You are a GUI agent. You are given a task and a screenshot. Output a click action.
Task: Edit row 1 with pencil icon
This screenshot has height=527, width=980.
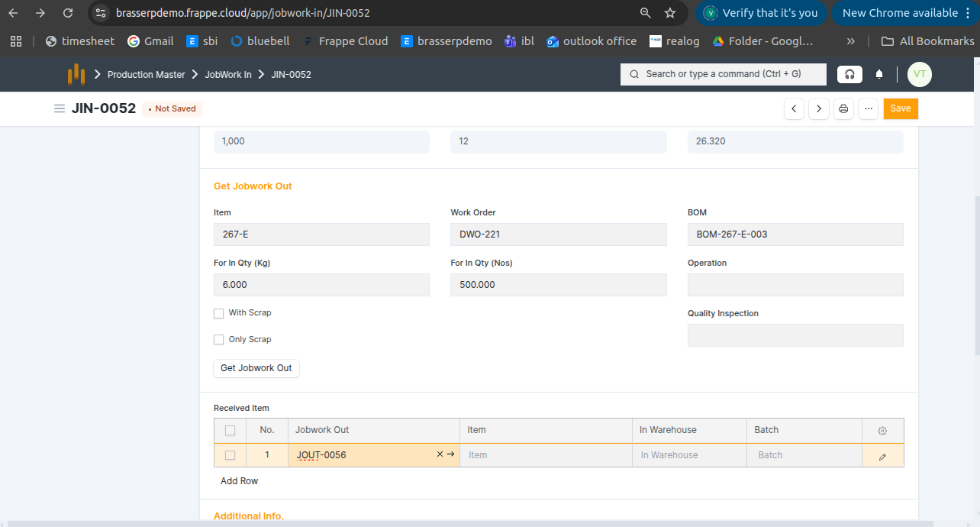882,456
